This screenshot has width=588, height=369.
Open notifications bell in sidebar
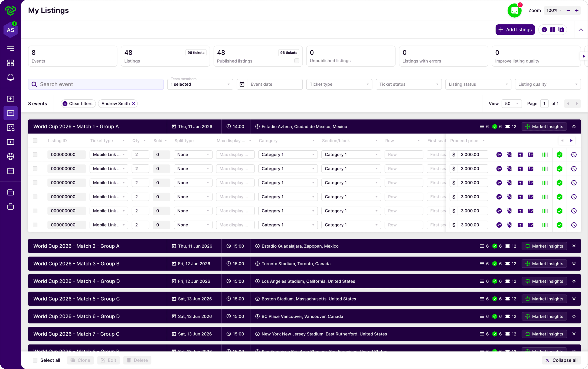coord(11,77)
